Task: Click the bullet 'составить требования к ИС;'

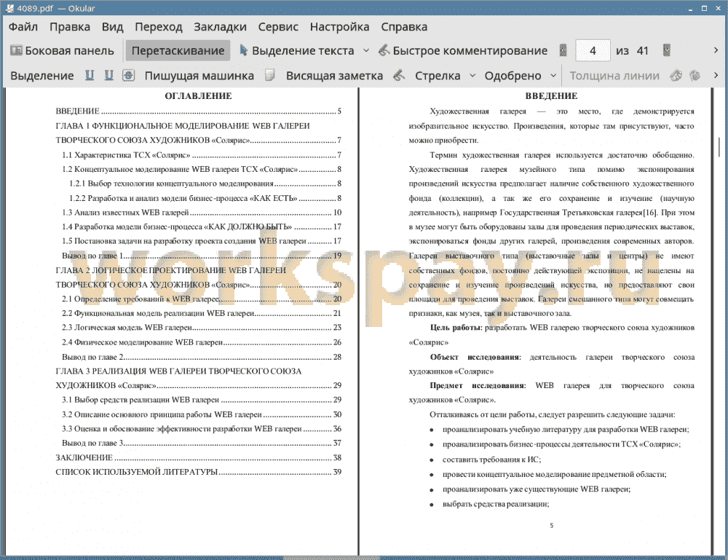Action: 491,460
